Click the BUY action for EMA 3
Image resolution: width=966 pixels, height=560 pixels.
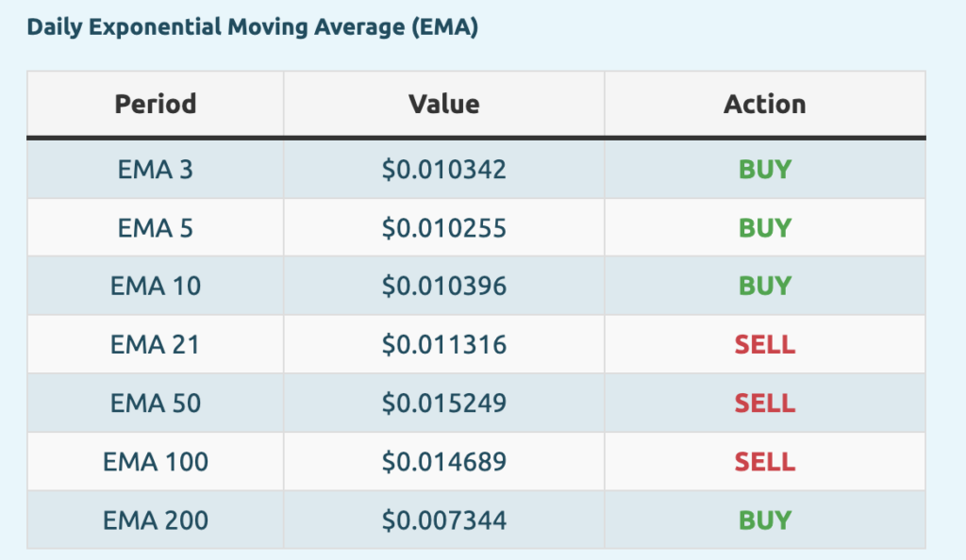tap(765, 170)
